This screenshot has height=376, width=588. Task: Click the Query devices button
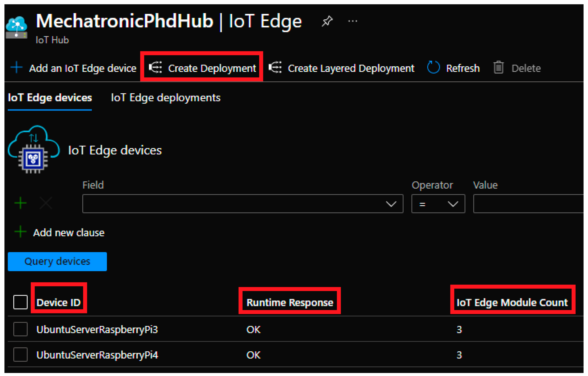point(57,261)
